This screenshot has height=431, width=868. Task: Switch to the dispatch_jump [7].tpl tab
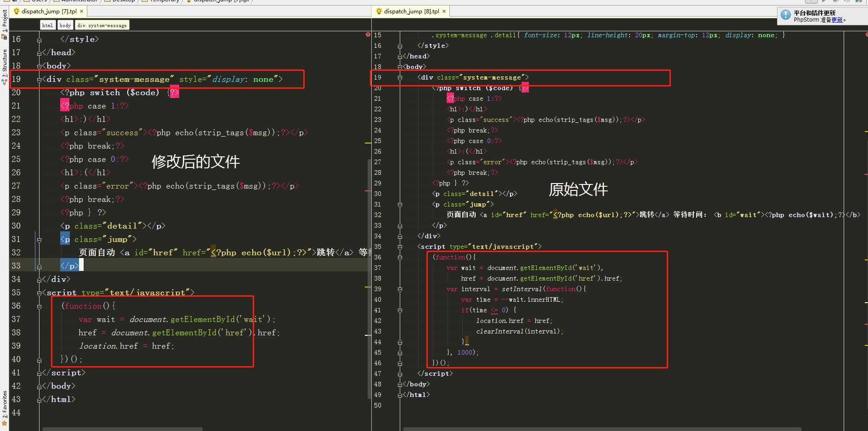[x=49, y=11]
